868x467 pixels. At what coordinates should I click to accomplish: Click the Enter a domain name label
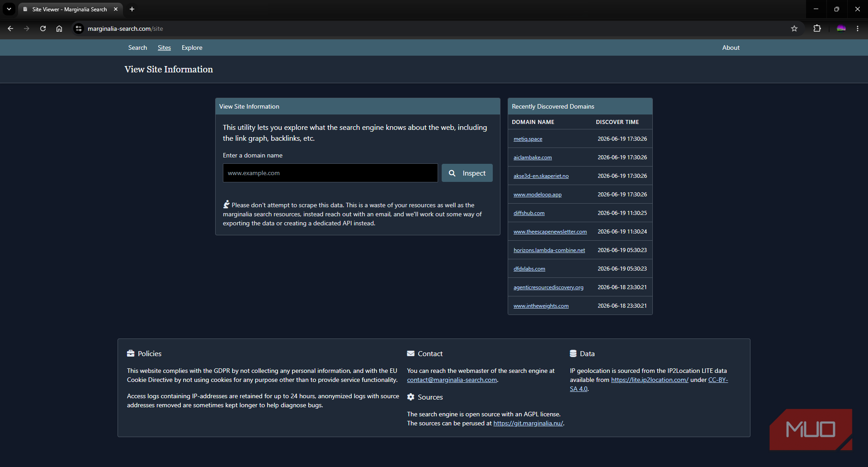click(253, 155)
